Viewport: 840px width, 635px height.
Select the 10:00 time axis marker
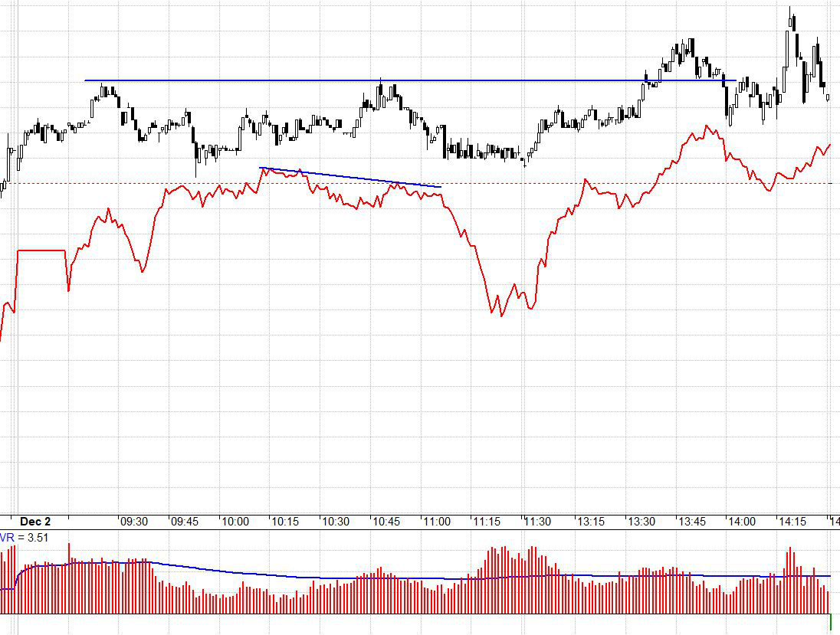[235, 522]
